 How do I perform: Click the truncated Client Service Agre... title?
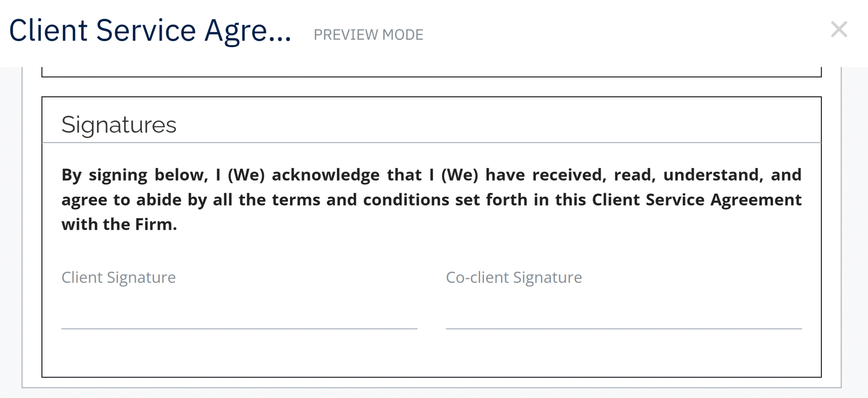pyautogui.click(x=150, y=31)
